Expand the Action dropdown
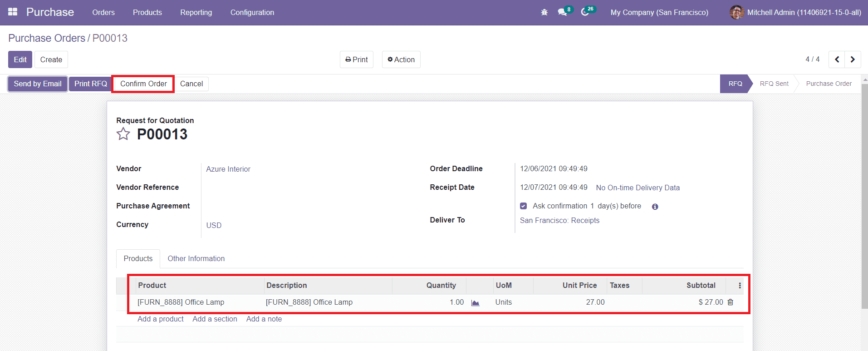Image resolution: width=868 pixels, height=351 pixels. coord(401,59)
